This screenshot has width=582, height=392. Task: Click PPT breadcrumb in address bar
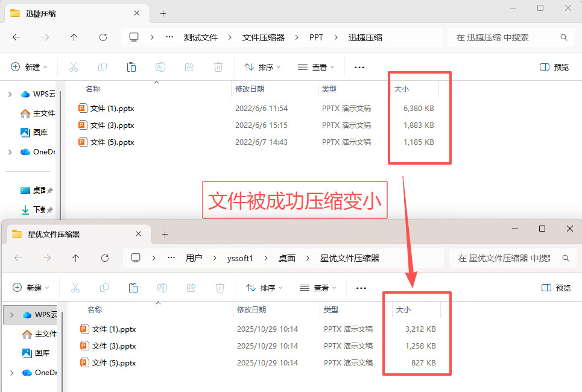(x=316, y=37)
